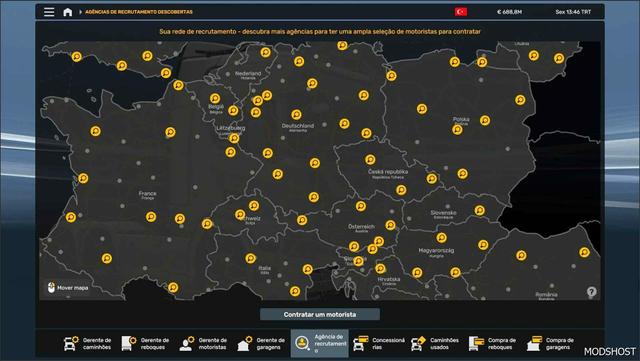Image resolution: width=640 pixels, height=361 pixels.
Task: Click the Contratar um motorista button
Action: click(x=320, y=314)
